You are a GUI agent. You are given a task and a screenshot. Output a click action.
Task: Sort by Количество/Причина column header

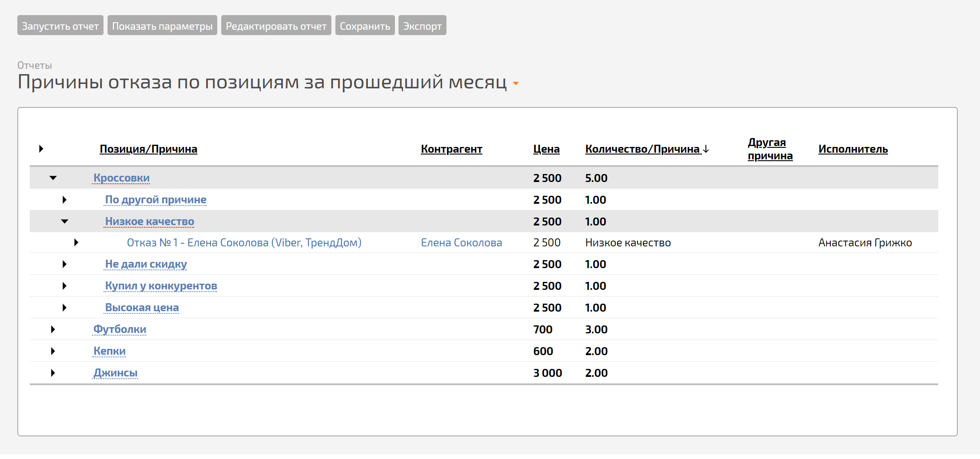click(642, 149)
